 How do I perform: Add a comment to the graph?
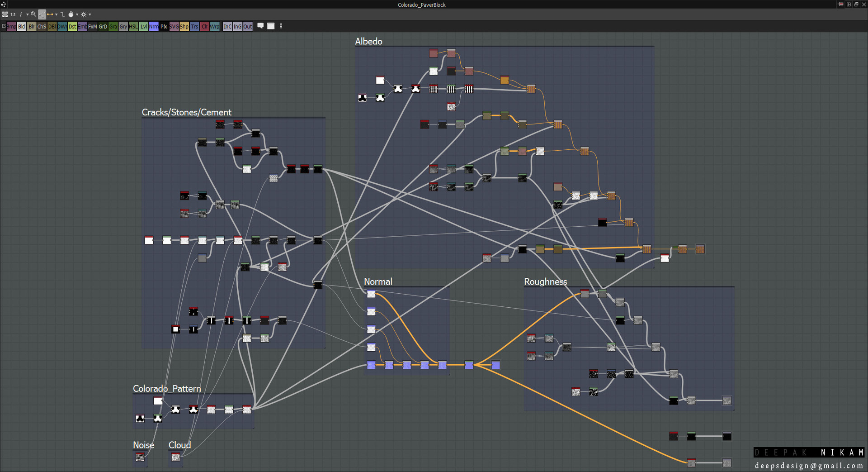click(x=260, y=26)
